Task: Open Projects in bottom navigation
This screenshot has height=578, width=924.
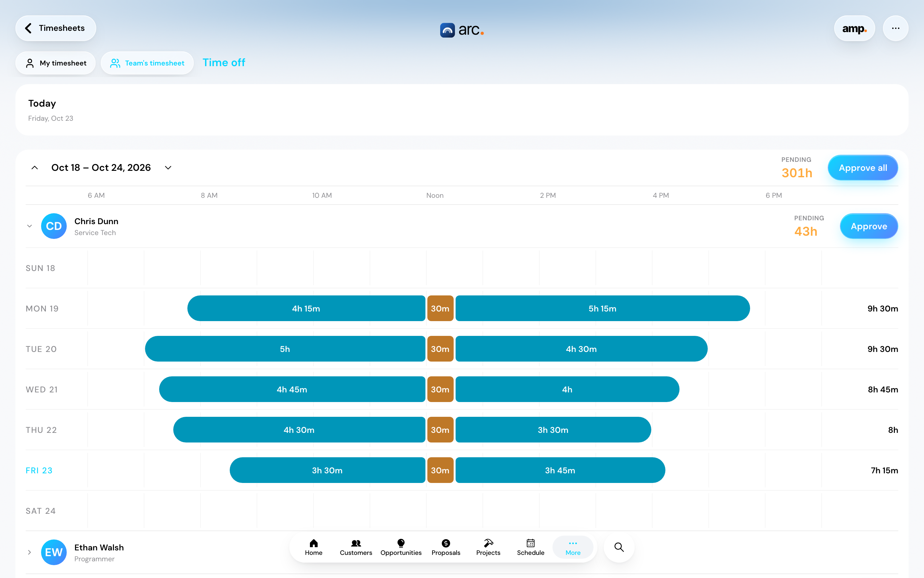Action: pos(488,548)
